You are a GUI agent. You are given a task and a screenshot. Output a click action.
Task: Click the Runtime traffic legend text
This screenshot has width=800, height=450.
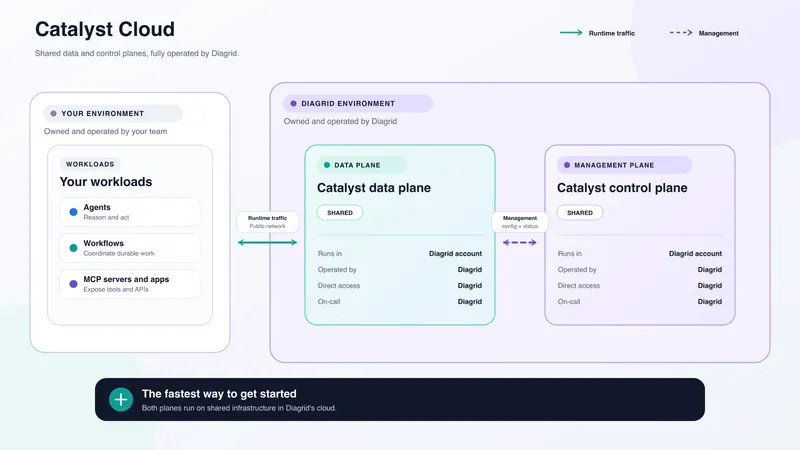tap(612, 33)
